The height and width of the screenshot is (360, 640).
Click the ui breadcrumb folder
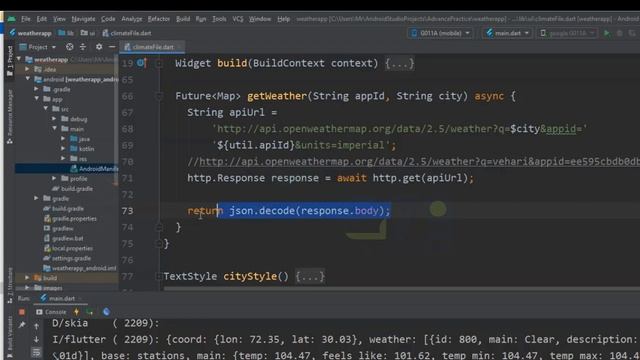coord(88,33)
